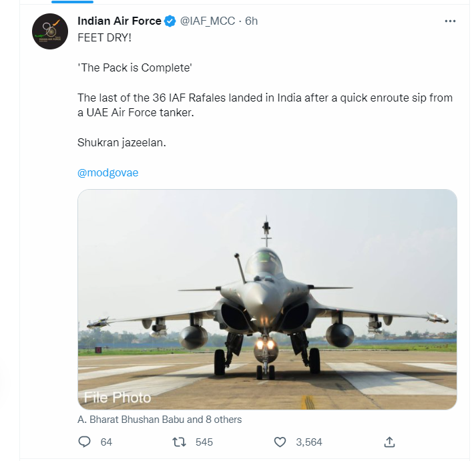Open the tweet's more options menu
This screenshot has height=461, width=476.
[x=451, y=21]
